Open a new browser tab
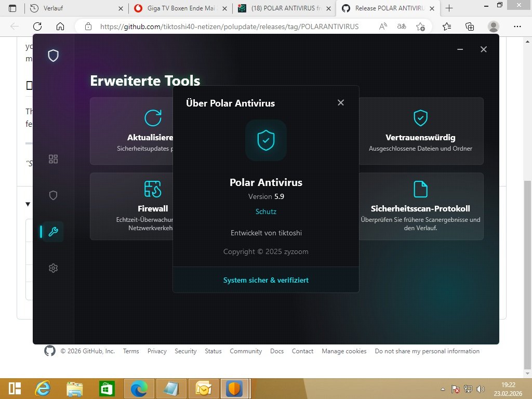Viewport: 532px width, 399px height. (x=449, y=8)
